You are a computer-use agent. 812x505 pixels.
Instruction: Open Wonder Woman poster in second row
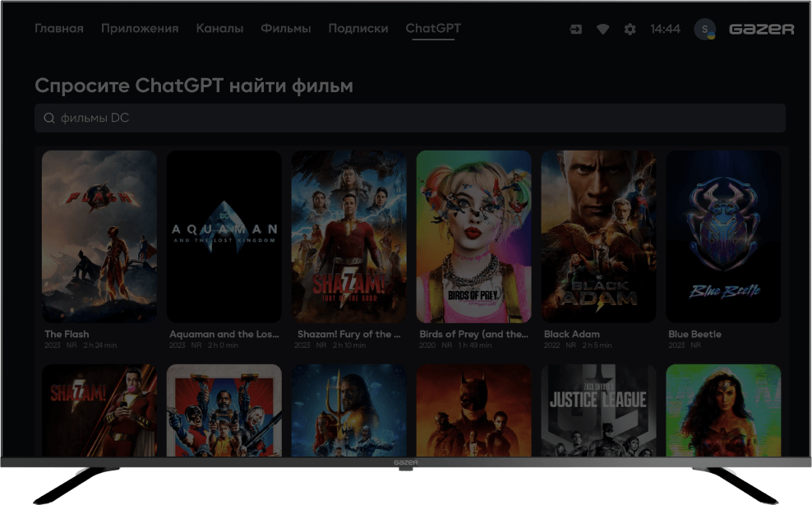(723, 410)
